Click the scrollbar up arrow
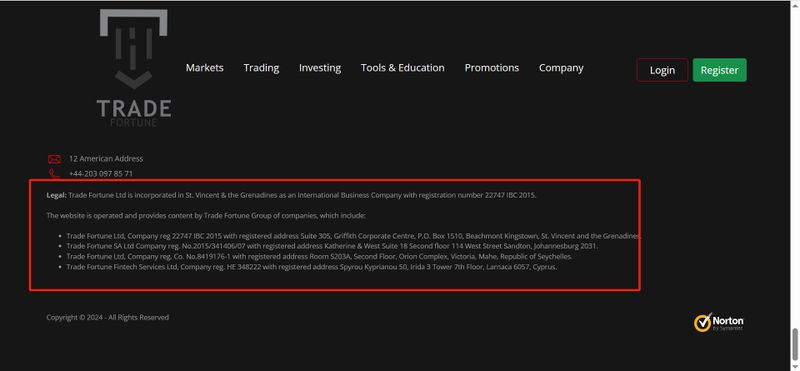This screenshot has width=800, height=371. [795, 5]
